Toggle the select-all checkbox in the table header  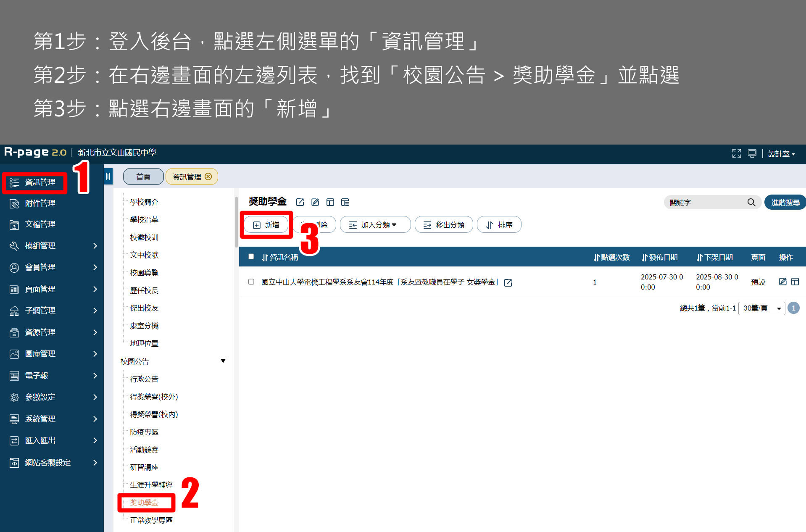[251, 257]
